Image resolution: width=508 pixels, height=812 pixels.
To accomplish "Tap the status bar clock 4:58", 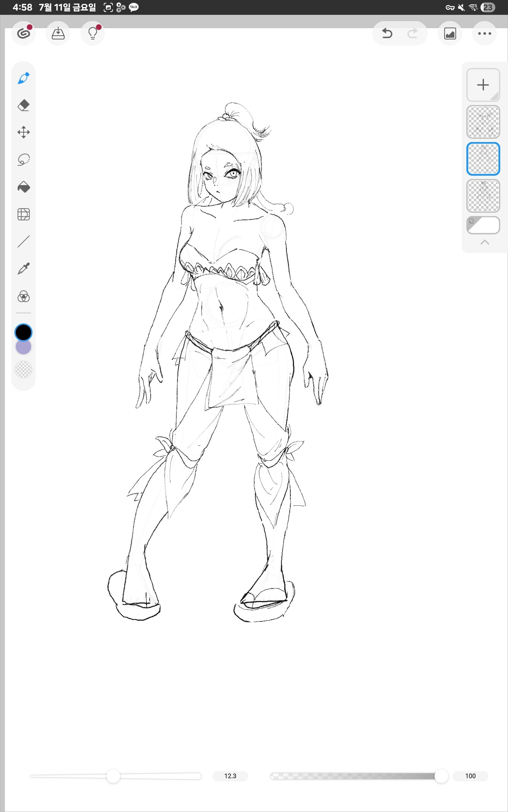I will coord(22,7).
